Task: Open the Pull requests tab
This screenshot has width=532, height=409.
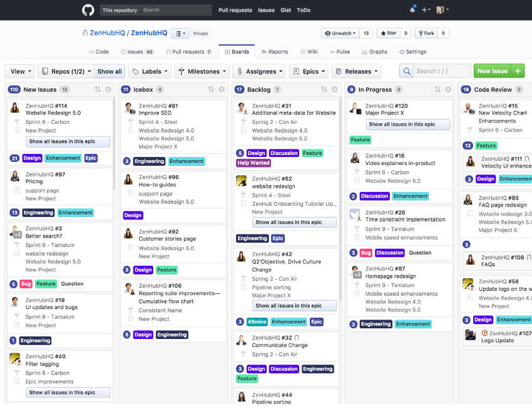Action: [x=188, y=52]
